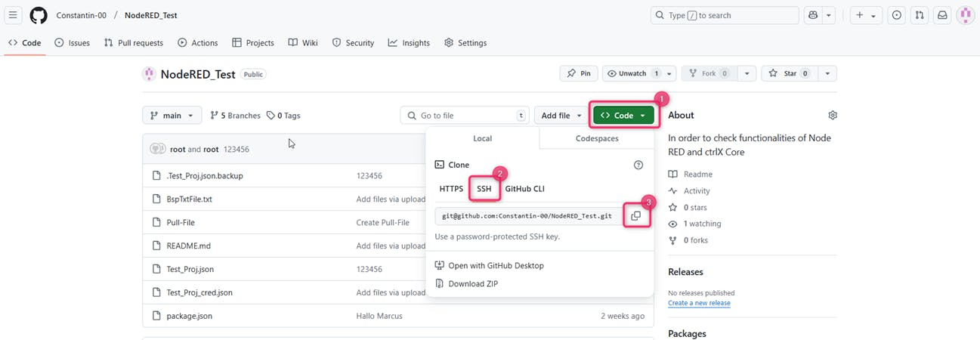Open the issues icon in top header
The width and height of the screenshot is (980, 340).
[896, 15]
